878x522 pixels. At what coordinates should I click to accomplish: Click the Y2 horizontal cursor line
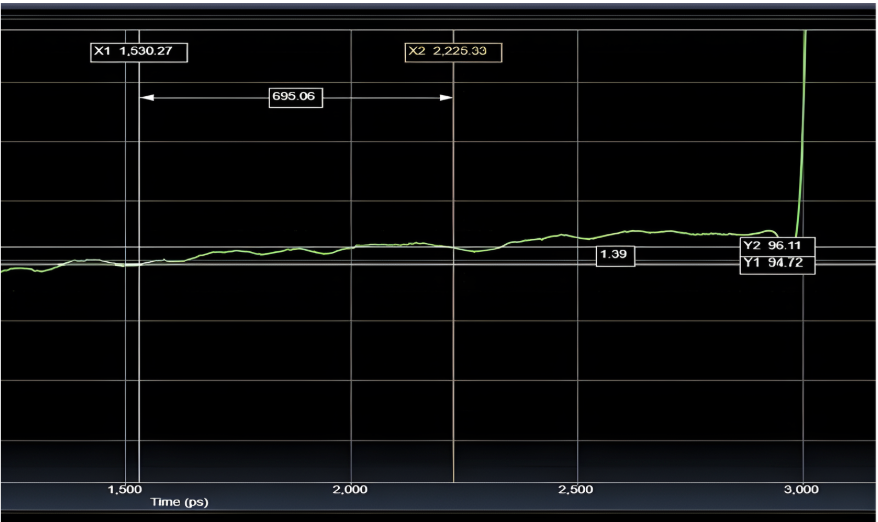pos(300,247)
